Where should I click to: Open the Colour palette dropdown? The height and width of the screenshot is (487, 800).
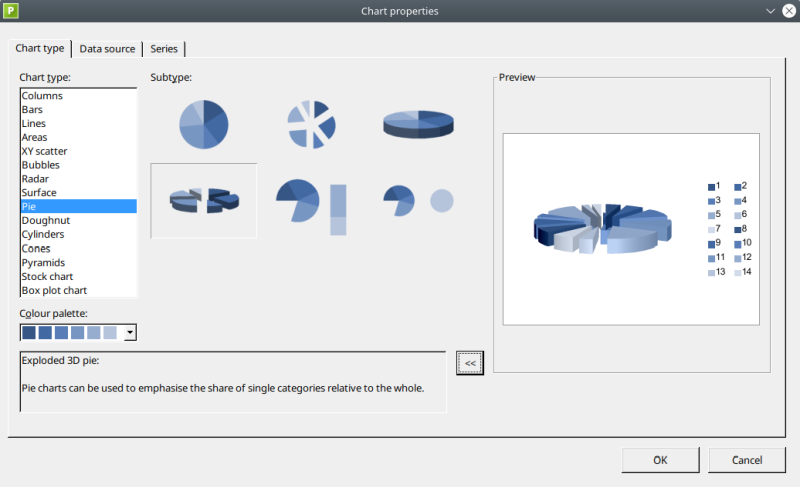pos(130,333)
